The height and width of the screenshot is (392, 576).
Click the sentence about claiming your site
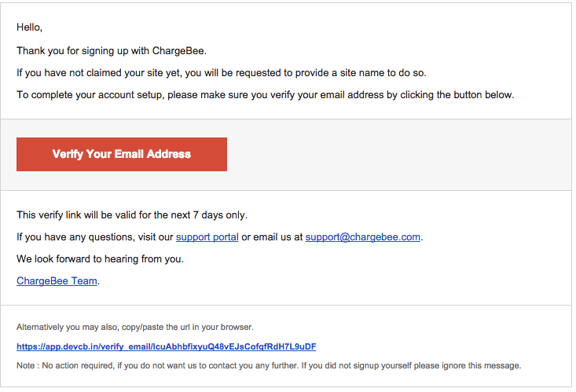(221, 73)
